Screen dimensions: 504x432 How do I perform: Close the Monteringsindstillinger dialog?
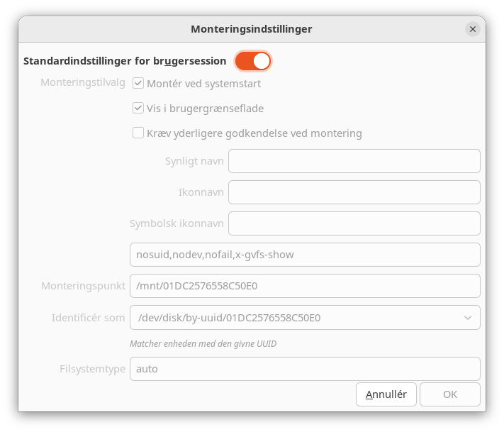473,29
